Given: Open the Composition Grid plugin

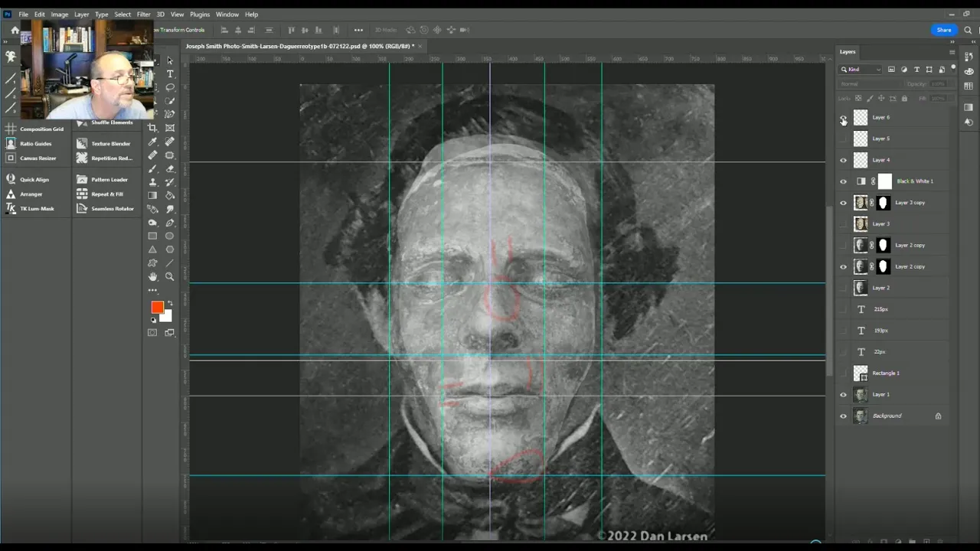Looking at the screenshot, I should click(35, 129).
